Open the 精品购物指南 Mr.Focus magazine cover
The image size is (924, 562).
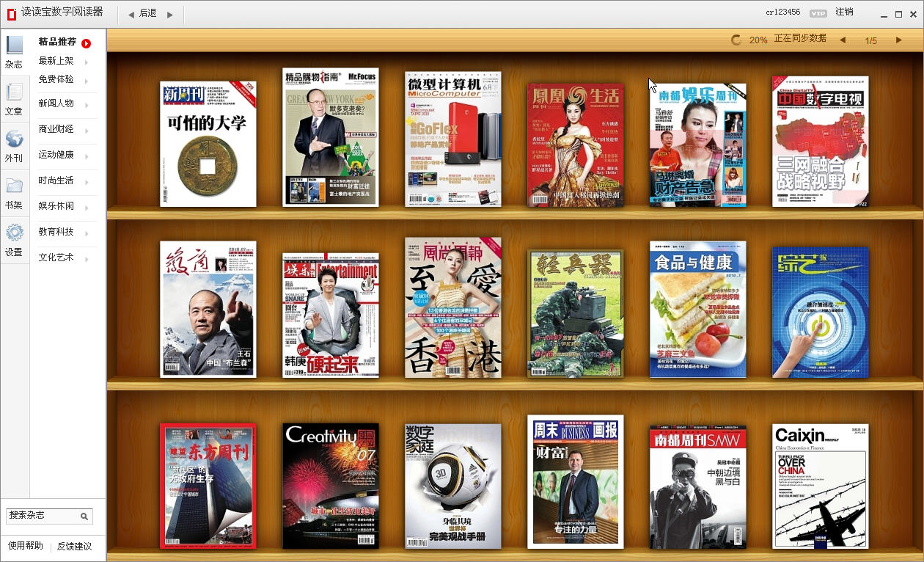[331, 138]
